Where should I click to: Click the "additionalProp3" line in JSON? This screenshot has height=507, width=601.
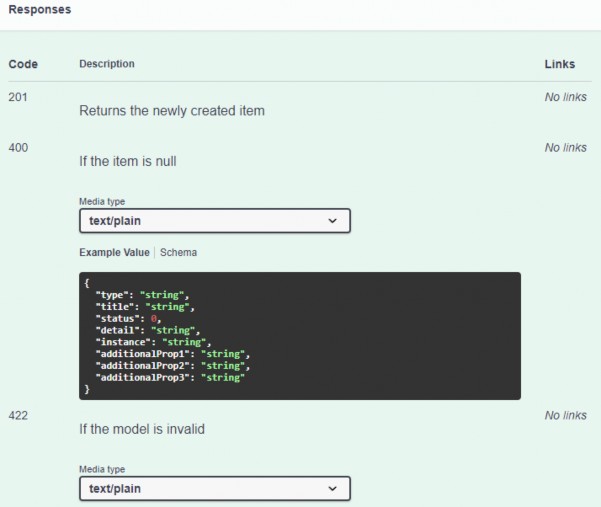(170, 377)
